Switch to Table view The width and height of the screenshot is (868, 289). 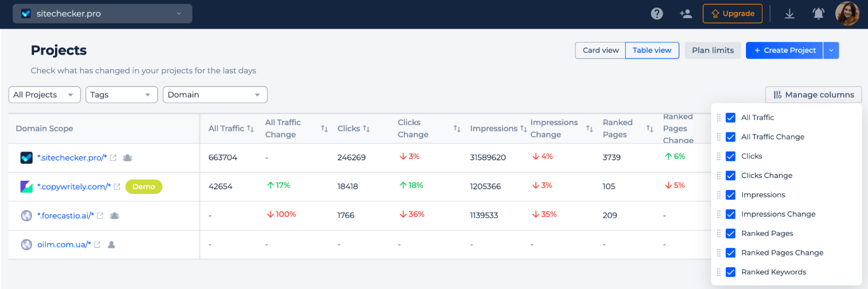coord(652,50)
